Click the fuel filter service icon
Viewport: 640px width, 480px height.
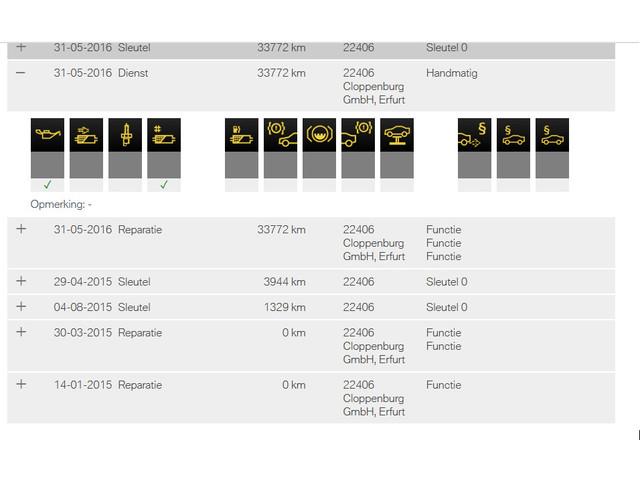click(242, 135)
